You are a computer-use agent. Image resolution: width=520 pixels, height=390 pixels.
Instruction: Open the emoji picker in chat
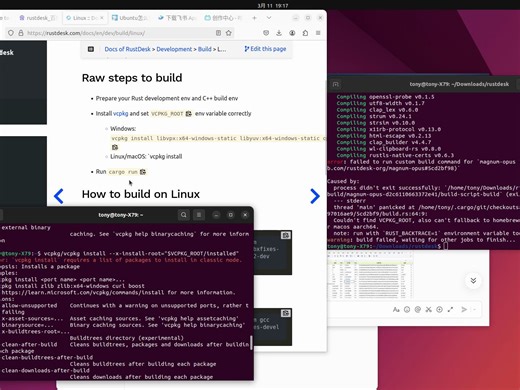coord(407,309)
